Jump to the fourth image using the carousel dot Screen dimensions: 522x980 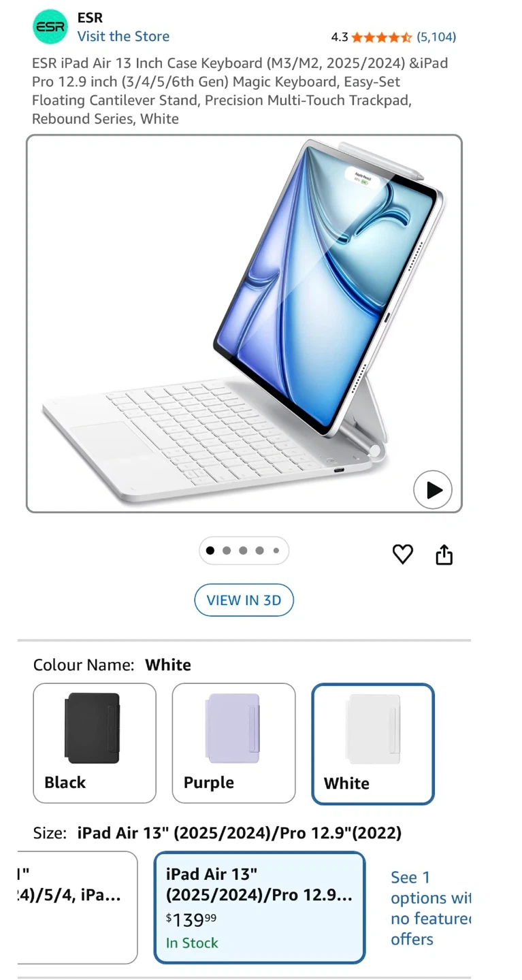(259, 551)
